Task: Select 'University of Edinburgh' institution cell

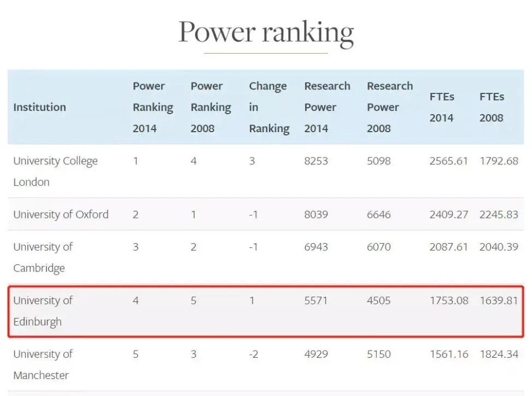Action: click(x=43, y=311)
